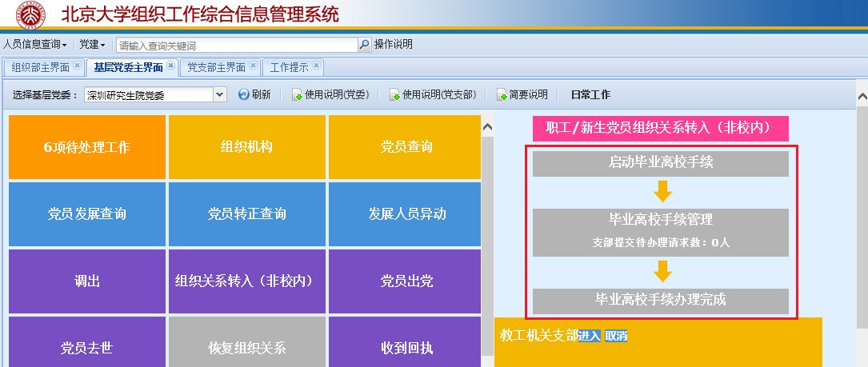Image resolution: width=868 pixels, height=367 pixels.
Task: Switch to the 工作提示 tab
Action: (x=289, y=67)
